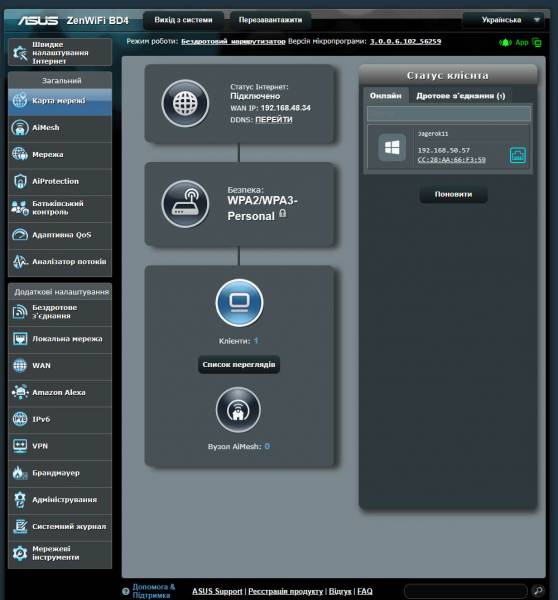Open the Системний журнал icon

click(20, 527)
